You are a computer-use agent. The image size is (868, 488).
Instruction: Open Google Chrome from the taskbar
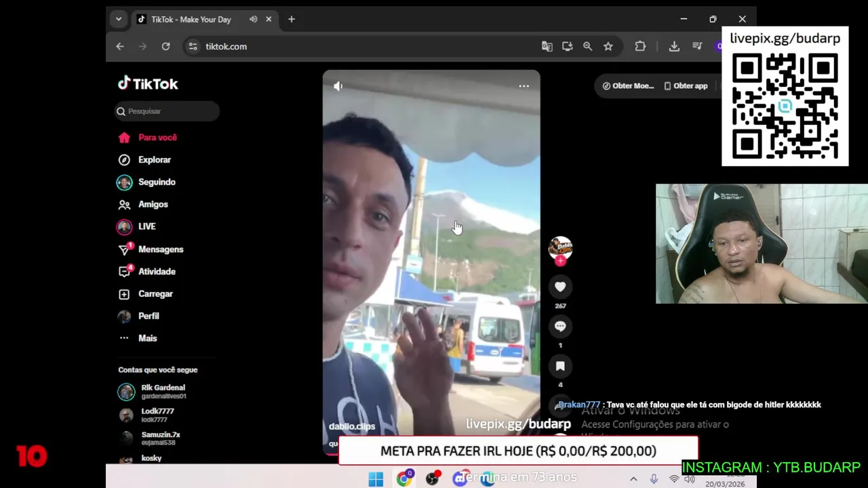(x=404, y=479)
